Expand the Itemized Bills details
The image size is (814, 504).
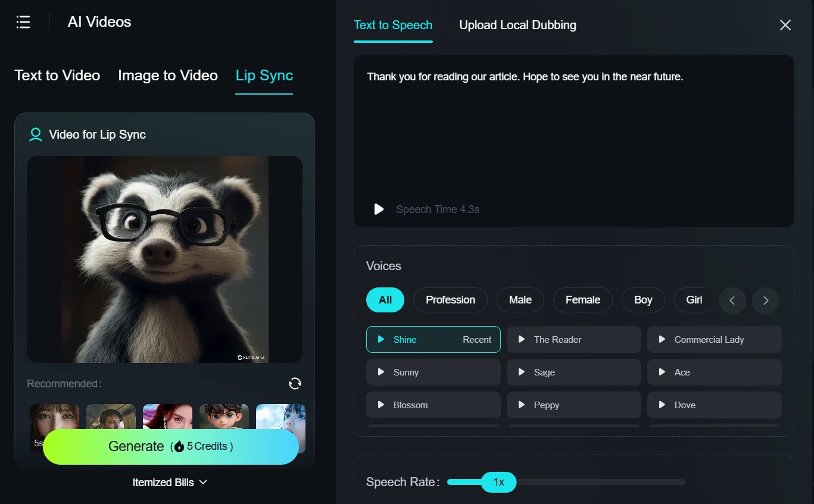[170, 482]
